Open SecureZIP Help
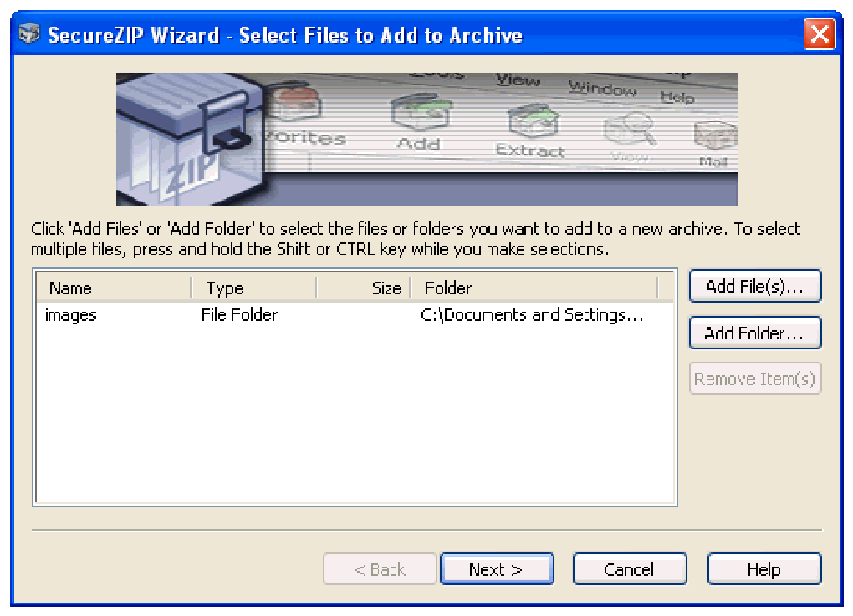The width and height of the screenshot is (853, 616). pyautogui.click(x=764, y=568)
